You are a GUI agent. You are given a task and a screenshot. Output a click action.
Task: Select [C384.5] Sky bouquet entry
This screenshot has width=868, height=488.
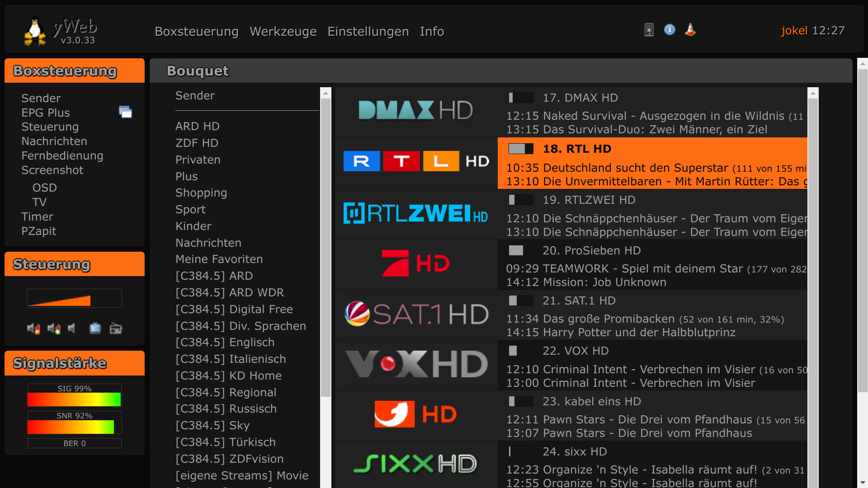[x=212, y=425]
